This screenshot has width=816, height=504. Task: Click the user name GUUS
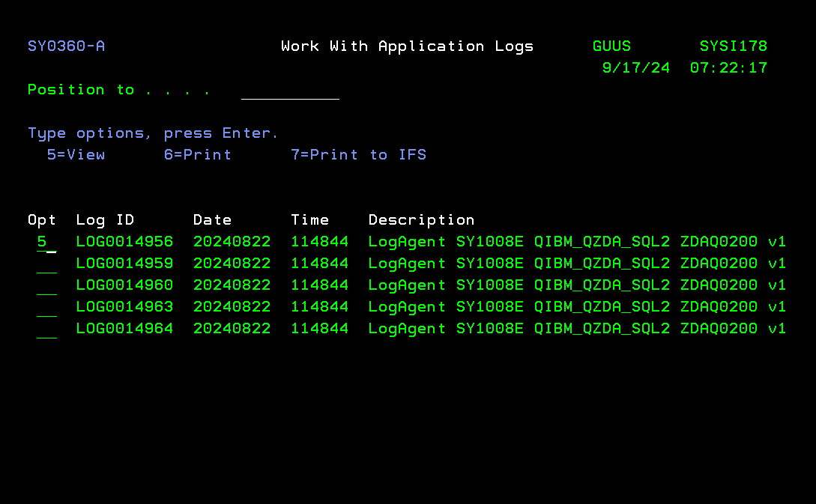[612, 46]
